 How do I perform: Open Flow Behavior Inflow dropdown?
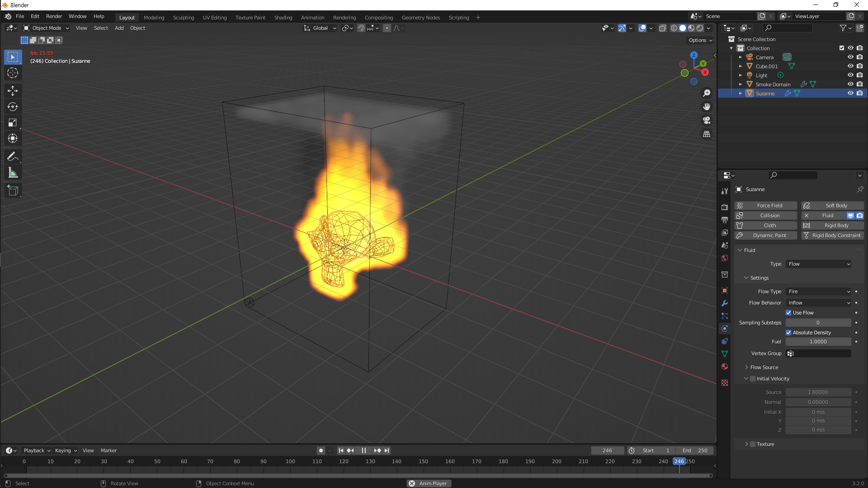(818, 303)
